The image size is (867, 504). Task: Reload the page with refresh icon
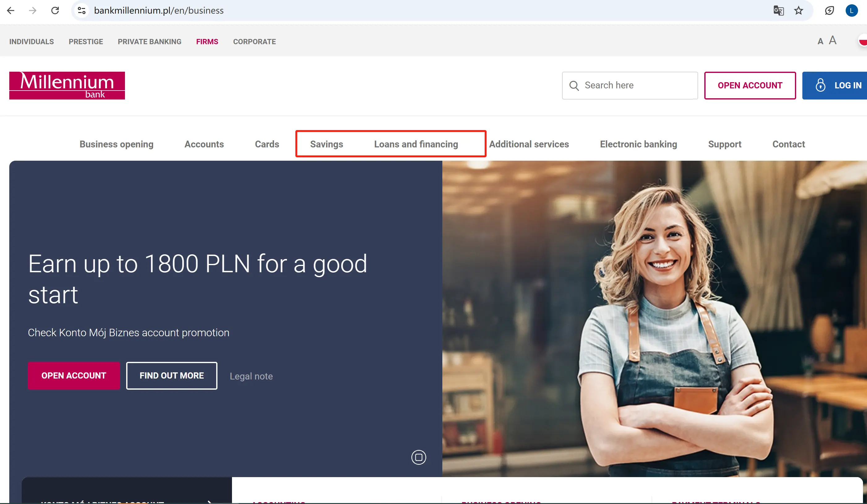(x=55, y=11)
